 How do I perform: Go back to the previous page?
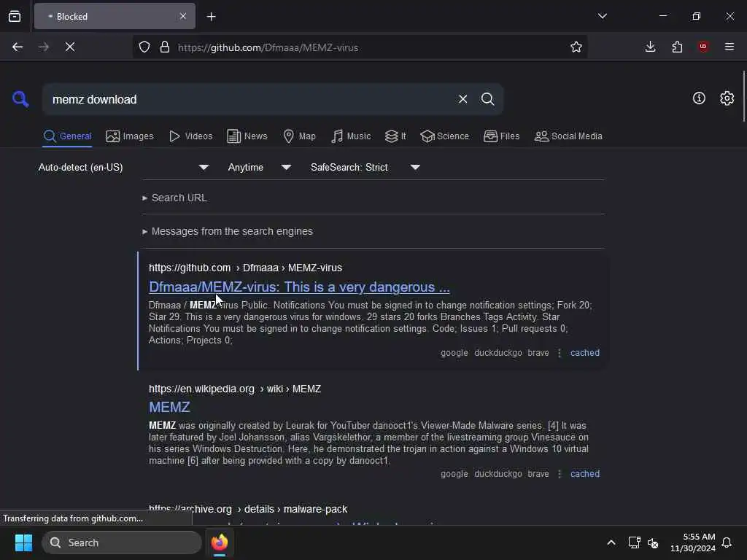[x=18, y=47]
